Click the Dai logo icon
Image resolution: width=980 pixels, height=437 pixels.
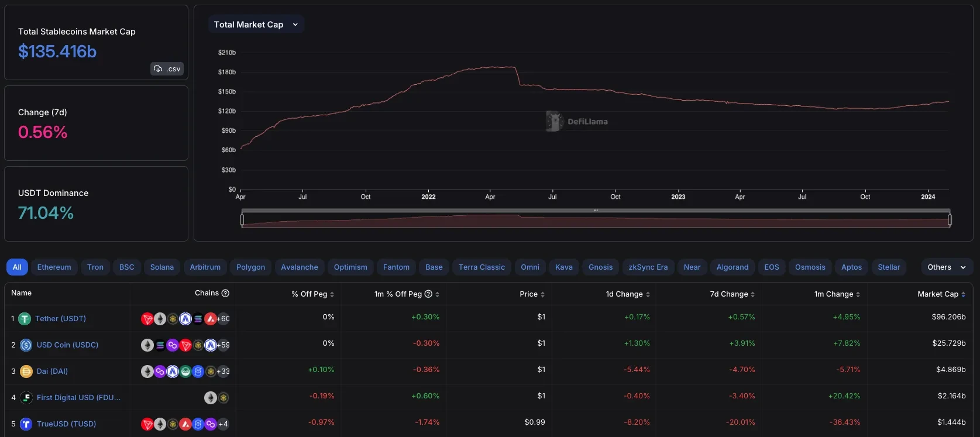pyautogui.click(x=26, y=371)
